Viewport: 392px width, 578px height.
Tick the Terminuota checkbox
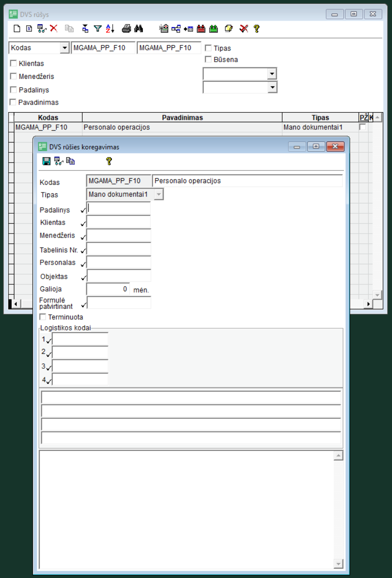click(x=43, y=317)
